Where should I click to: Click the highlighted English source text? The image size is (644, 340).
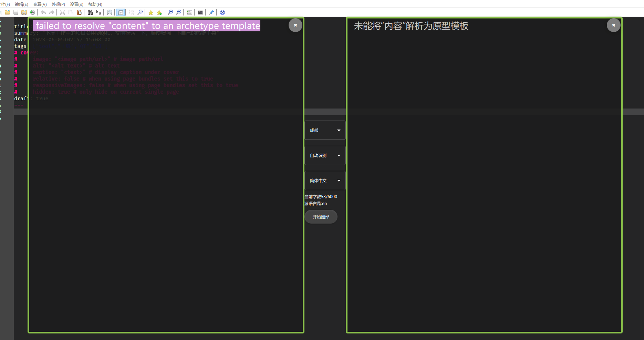coord(147,26)
